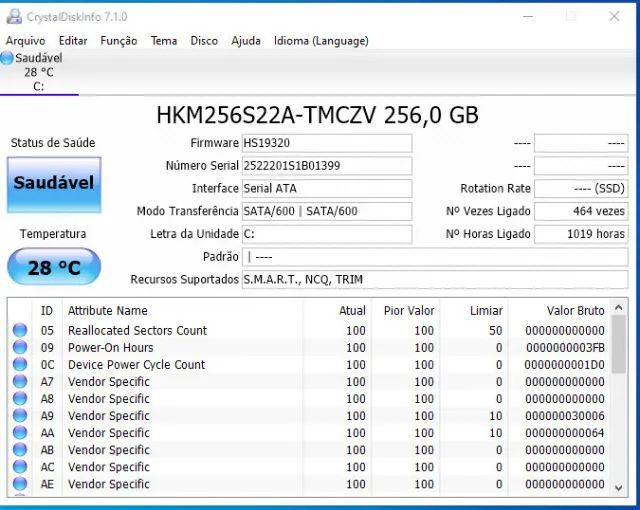Image resolution: width=640 pixels, height=510 pixels.
Task: Click the Valor Bruto column header
Action: (559, 311)
